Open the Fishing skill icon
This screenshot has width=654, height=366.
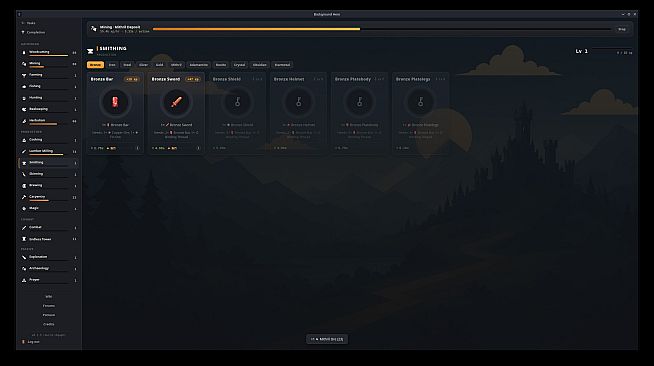coord(24,86)
